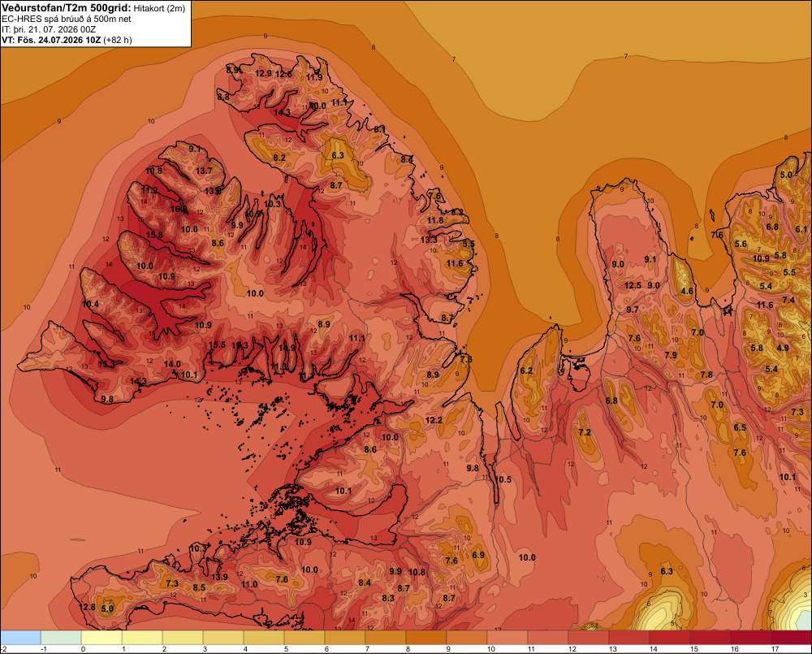Viewport: 812px width, 654px height.
Task: Click the temperature value "14.9" on the map
Action: point(287,348)
